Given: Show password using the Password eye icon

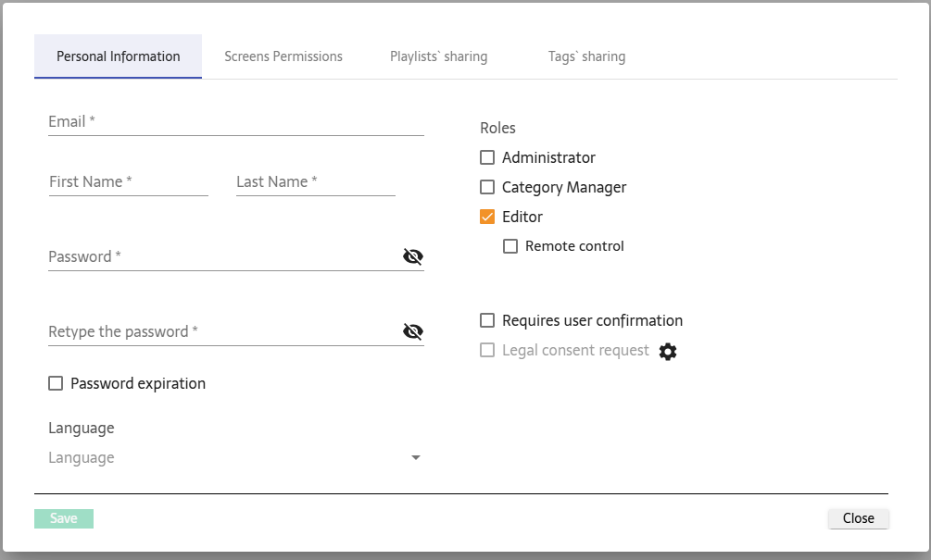Looking at the screenshot, I should 413,256.
